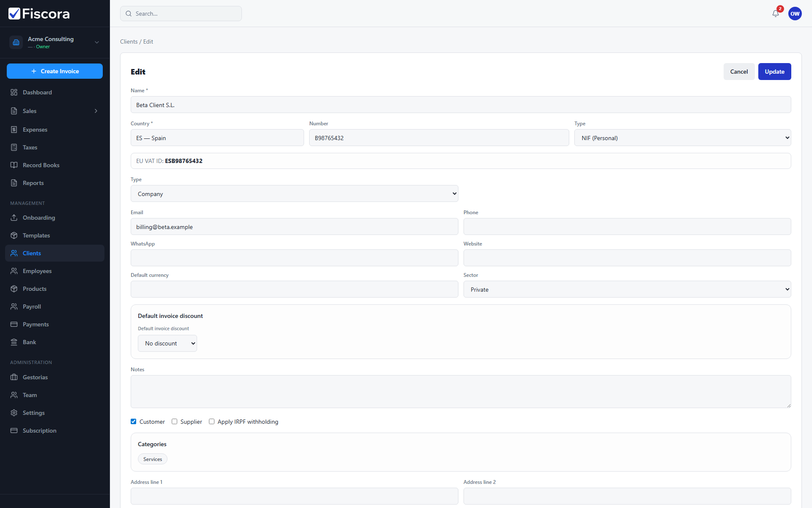This screenshot has width=812, height=508.
Task: Open Payroll in sidebar
Action: click(55, 306)
